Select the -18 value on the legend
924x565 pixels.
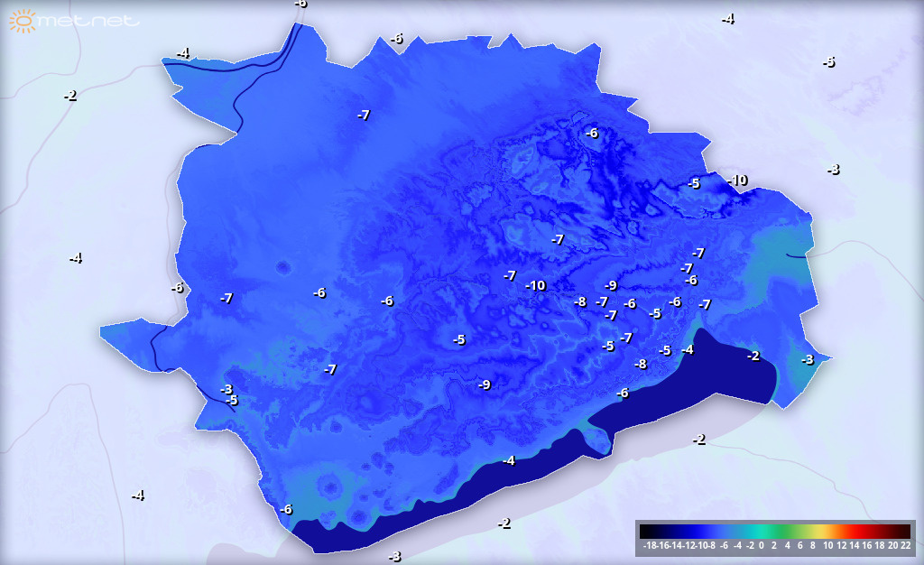point(649,545)
